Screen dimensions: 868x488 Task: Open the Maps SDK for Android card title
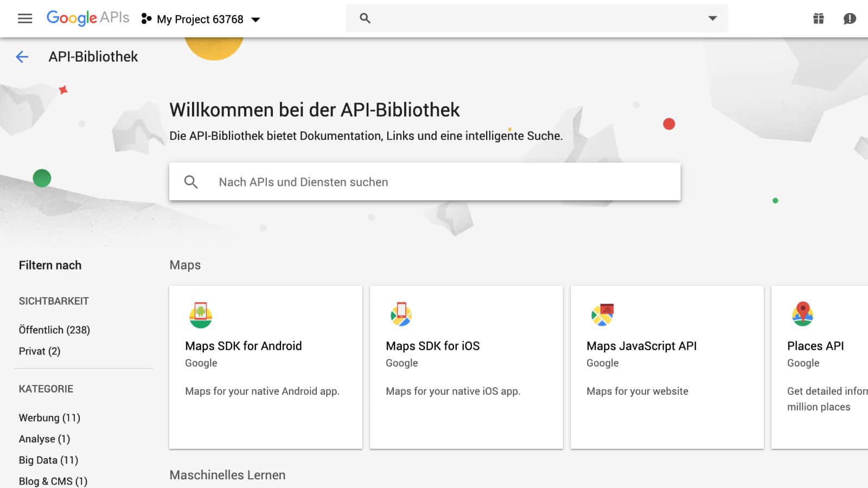click(x=244, y=346)
